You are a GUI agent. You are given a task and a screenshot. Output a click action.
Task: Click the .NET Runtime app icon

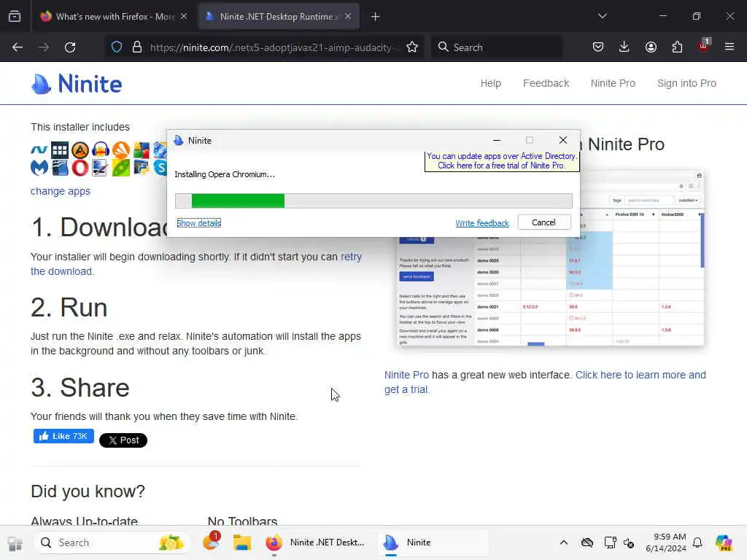tap(39, 150)
